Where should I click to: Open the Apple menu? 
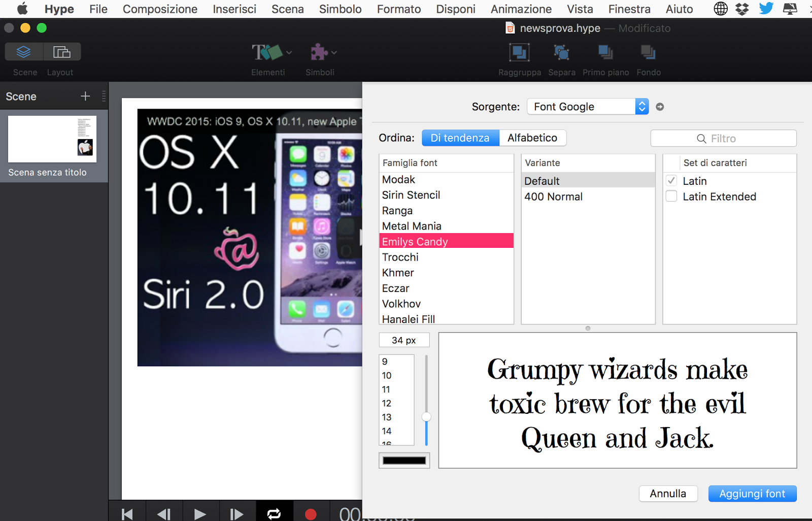tap(23, 9)
